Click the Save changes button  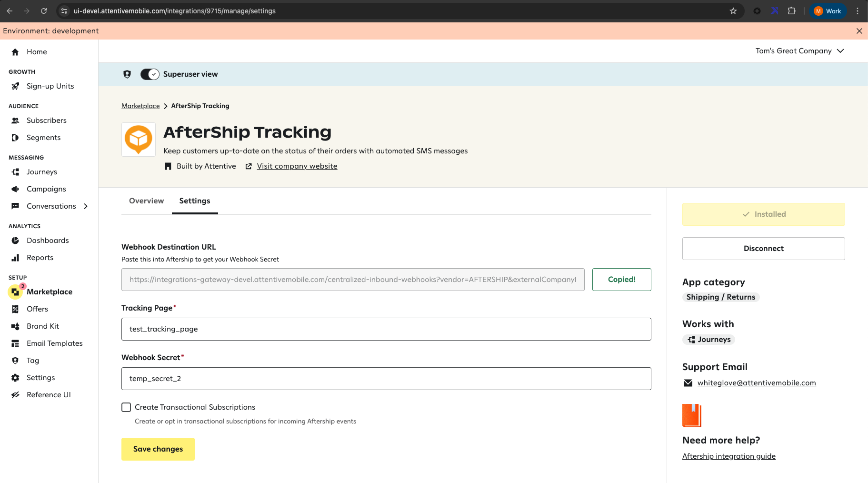(158, 449)
